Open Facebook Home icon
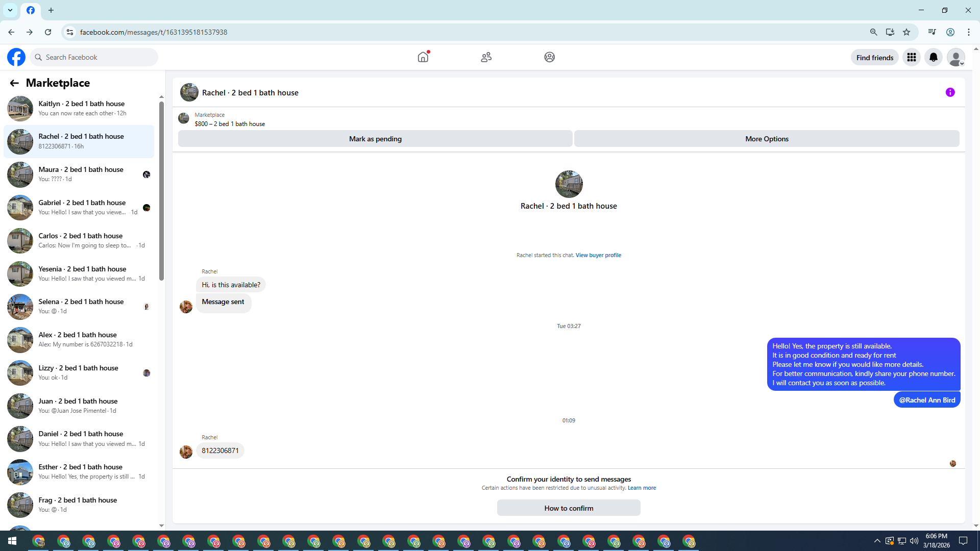The image size is (980, 551). [423, 57]
